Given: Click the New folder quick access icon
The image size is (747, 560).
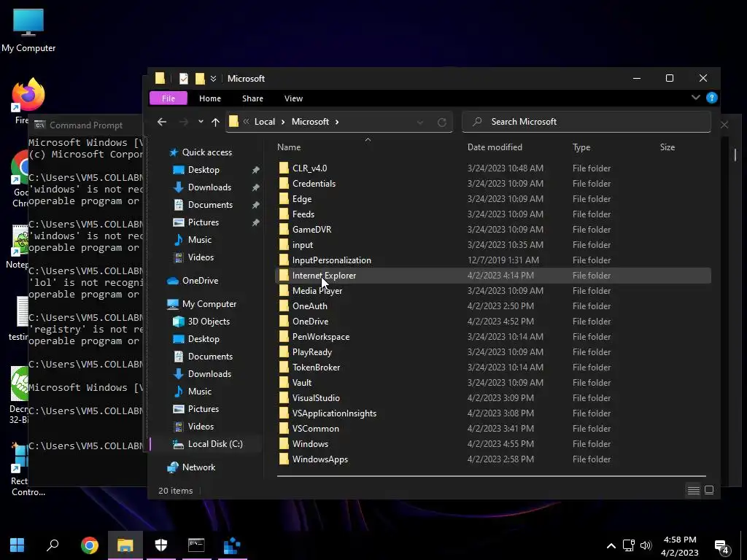Looking at the screenshot, I should [200, 79].
